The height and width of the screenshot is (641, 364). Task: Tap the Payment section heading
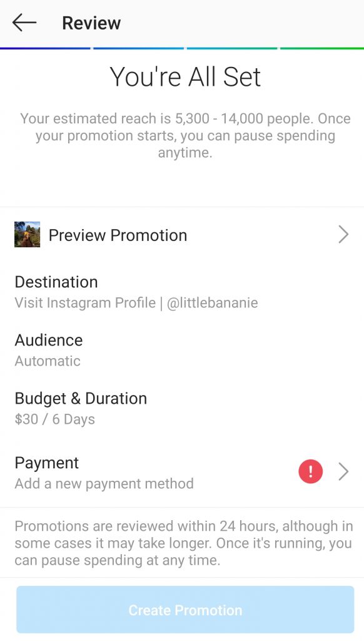(46, 463)
